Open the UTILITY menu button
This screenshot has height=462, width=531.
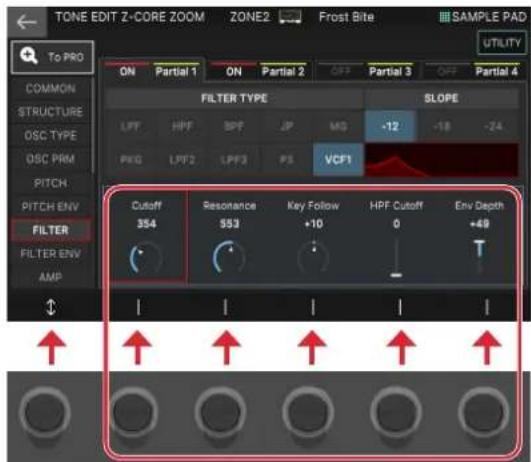pyautogui.click(x=501, y=43)
